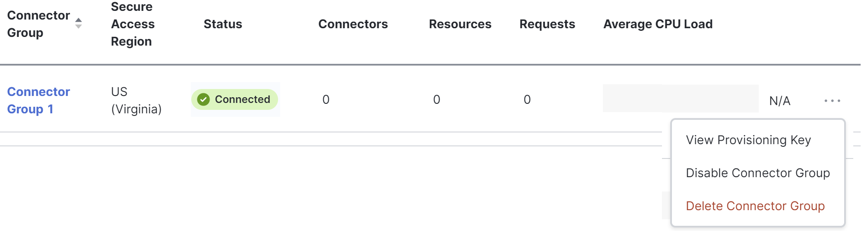Open the three-dot actions menu icon

[832, 101]
